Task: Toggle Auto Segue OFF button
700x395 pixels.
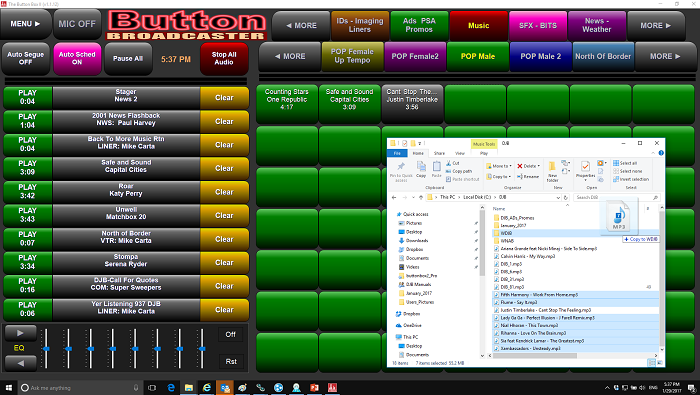Action: tap(25, 58)
